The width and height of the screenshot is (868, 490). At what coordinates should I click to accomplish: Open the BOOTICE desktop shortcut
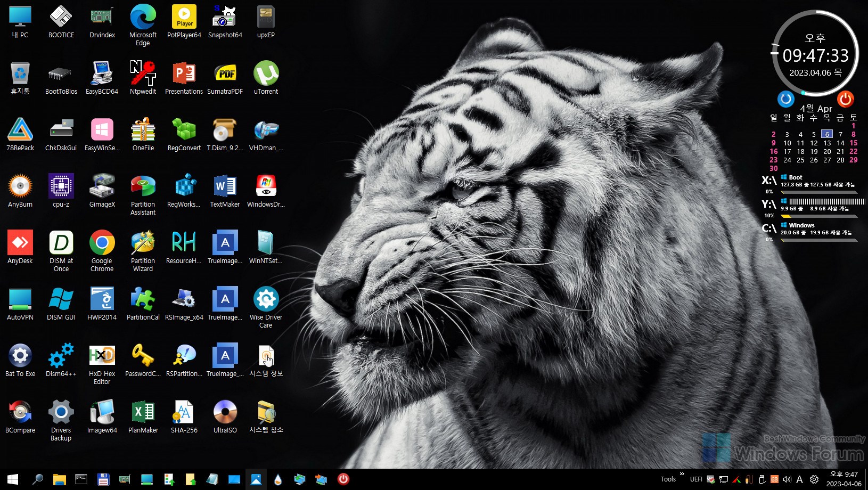pyautogui.click(x=61, y=22)
